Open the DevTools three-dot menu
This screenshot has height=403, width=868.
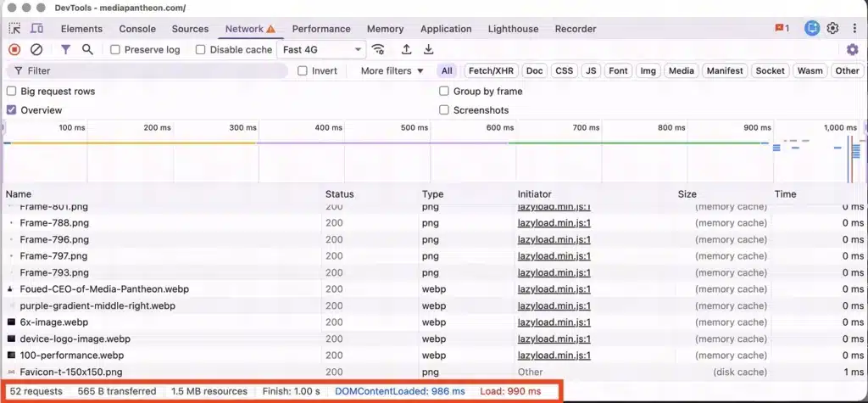click(x=854, y=28)
